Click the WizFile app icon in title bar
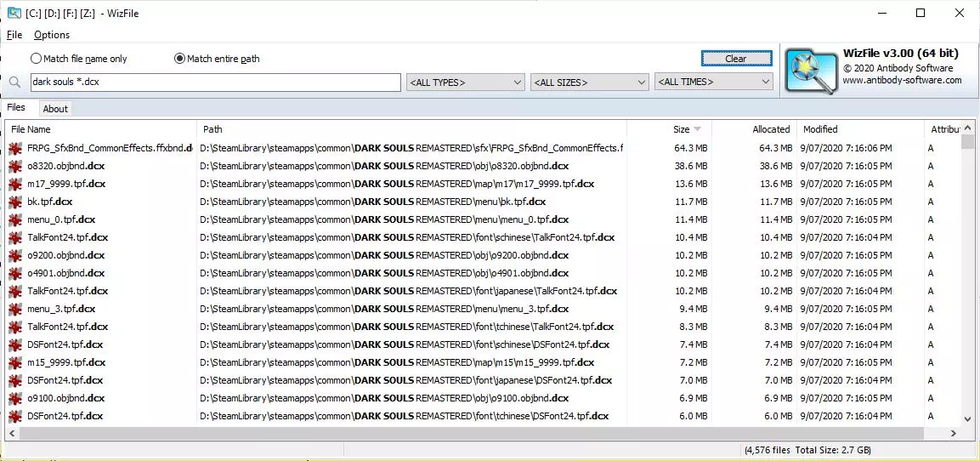This screenshot has width=980, height=461. pos(14,13)
